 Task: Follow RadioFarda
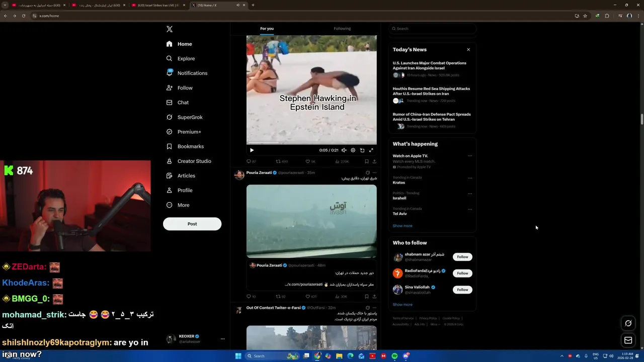pyautogui.click(x=462, y=274)
